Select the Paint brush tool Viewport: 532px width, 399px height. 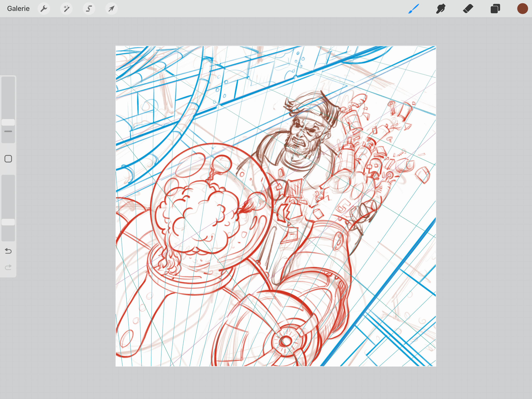[x=414, y=9]
